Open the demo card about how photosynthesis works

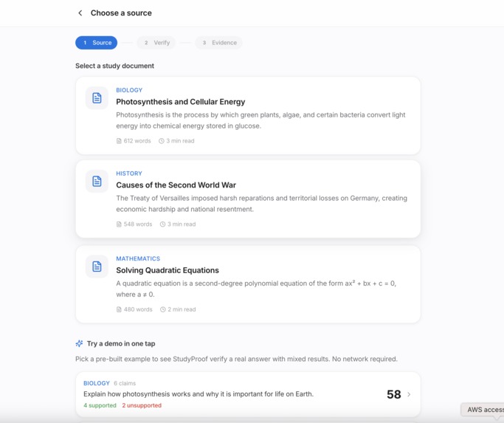click(x=248, y=394)
